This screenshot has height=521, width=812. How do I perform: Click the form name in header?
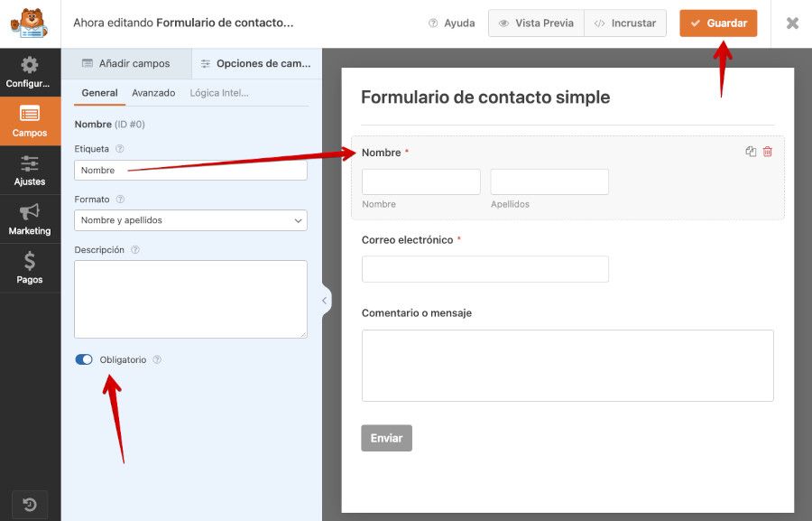pyautogui.click(x=225, y=23)
